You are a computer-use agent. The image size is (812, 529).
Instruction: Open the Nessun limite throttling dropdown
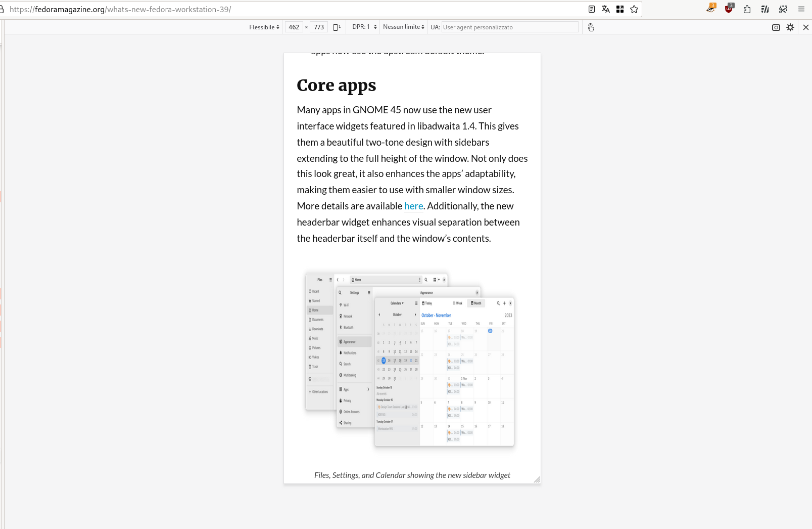(403, 27)
